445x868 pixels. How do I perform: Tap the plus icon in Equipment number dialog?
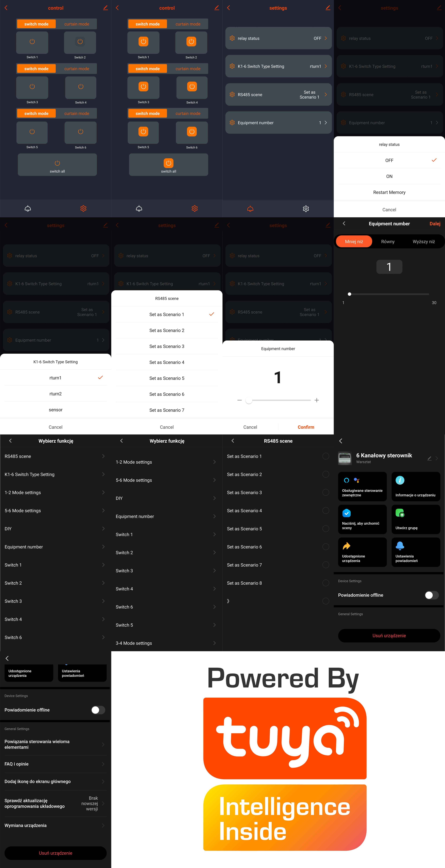pyautogui.click(x=317, y=400)
